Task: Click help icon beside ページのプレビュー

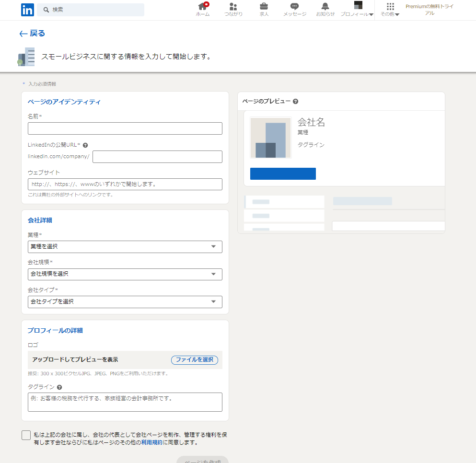Action: coord(296,102)
